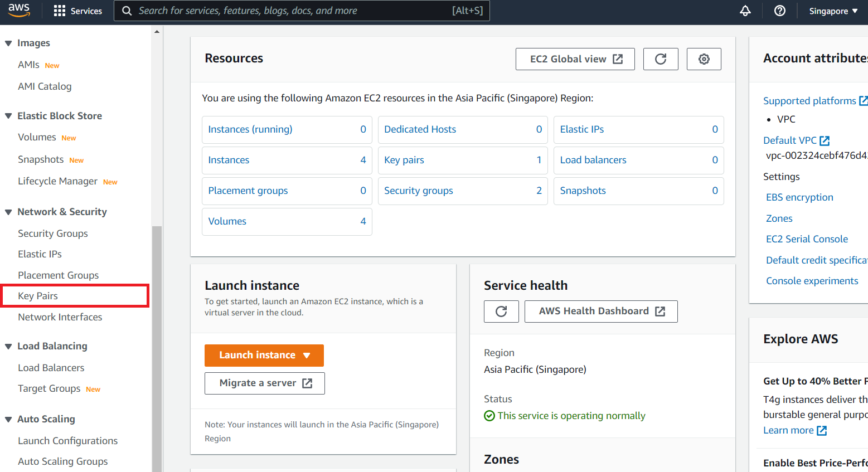This screenshot has width=868, height=472.
Task: Open Snapshots resource tile
Action: tap(639, 191)
